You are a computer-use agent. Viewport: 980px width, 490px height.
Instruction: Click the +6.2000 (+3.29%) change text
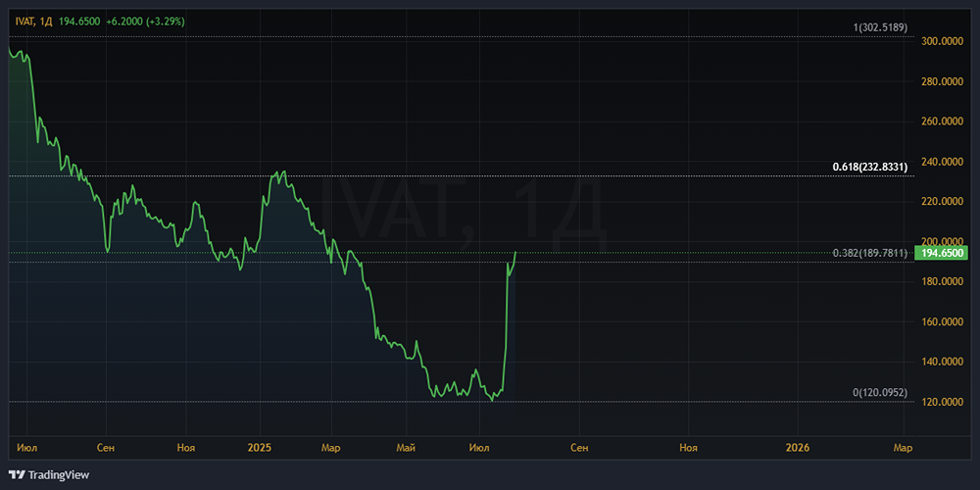[146, 22]
